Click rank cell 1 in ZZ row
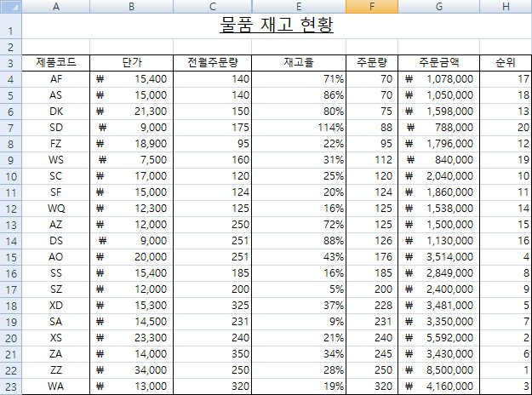Image resolution: width=532 pixels, height=395 pixels. pos(506,370)
